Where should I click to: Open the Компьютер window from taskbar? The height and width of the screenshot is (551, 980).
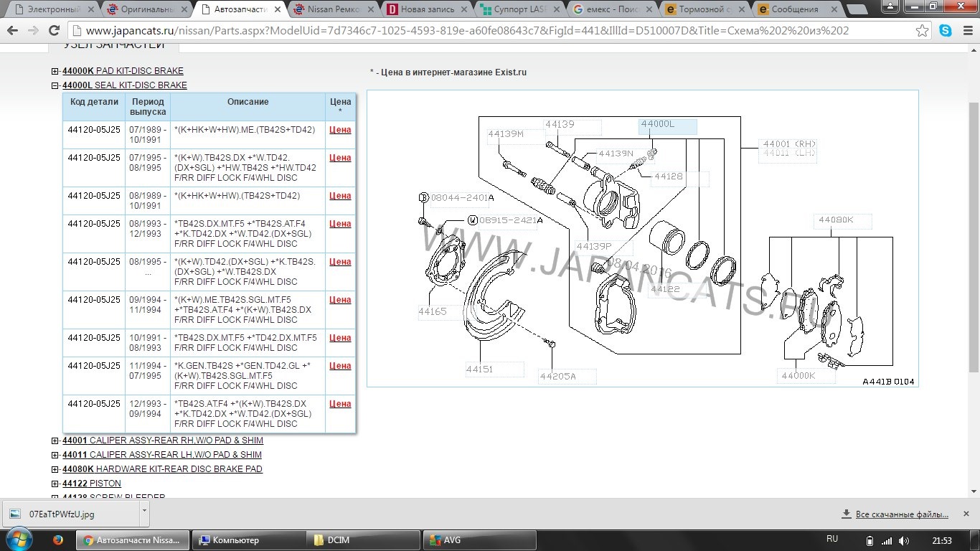point(250,540)
